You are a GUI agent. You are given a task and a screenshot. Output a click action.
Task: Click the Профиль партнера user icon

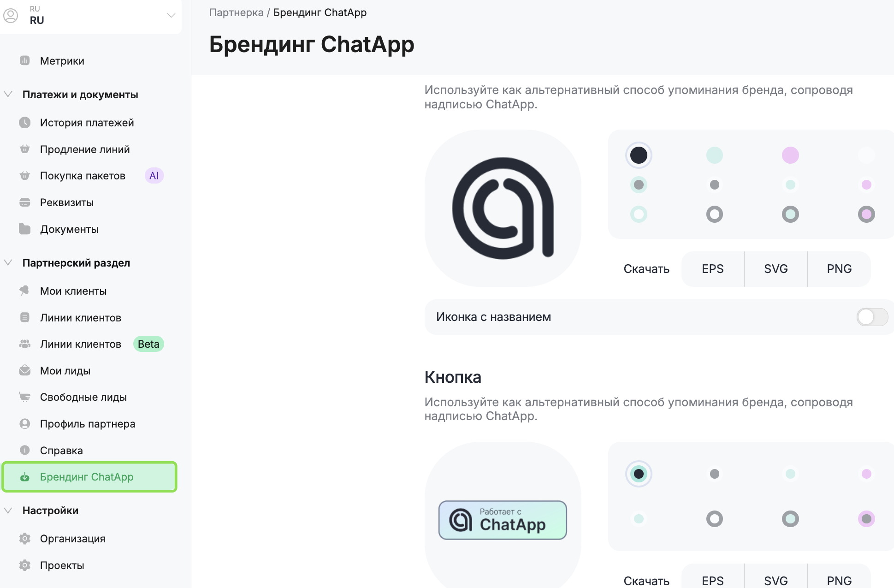click(25, 424)
